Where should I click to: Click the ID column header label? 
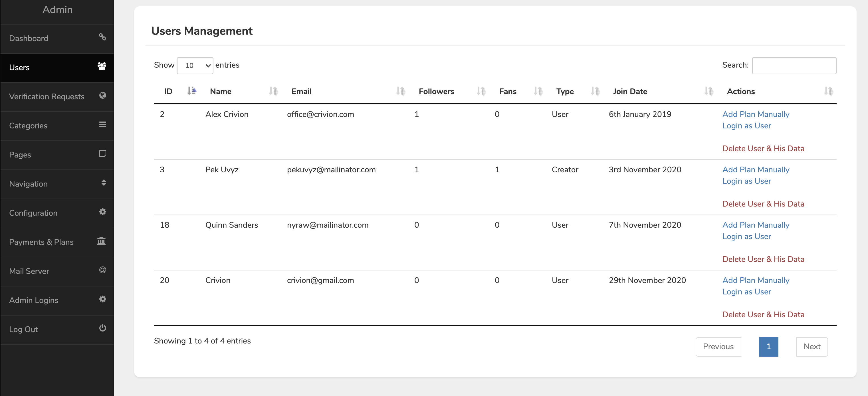168,91
